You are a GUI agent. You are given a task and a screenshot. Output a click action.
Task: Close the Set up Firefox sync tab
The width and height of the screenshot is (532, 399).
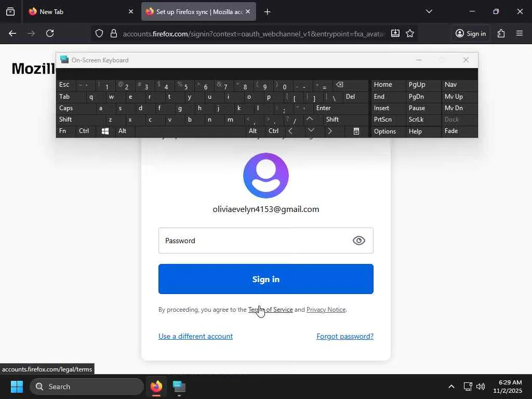pos(248,11)
